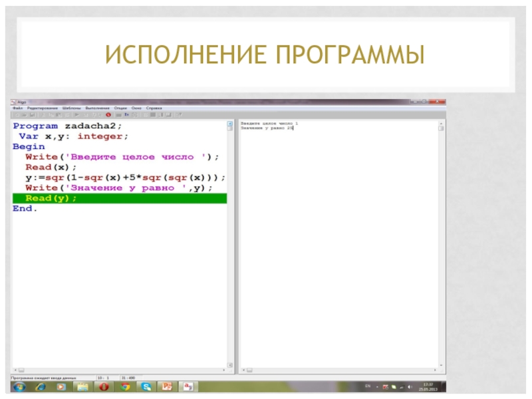The image size is (532, 399).
Task: Close the Algo window
Action: pos(438,102)
